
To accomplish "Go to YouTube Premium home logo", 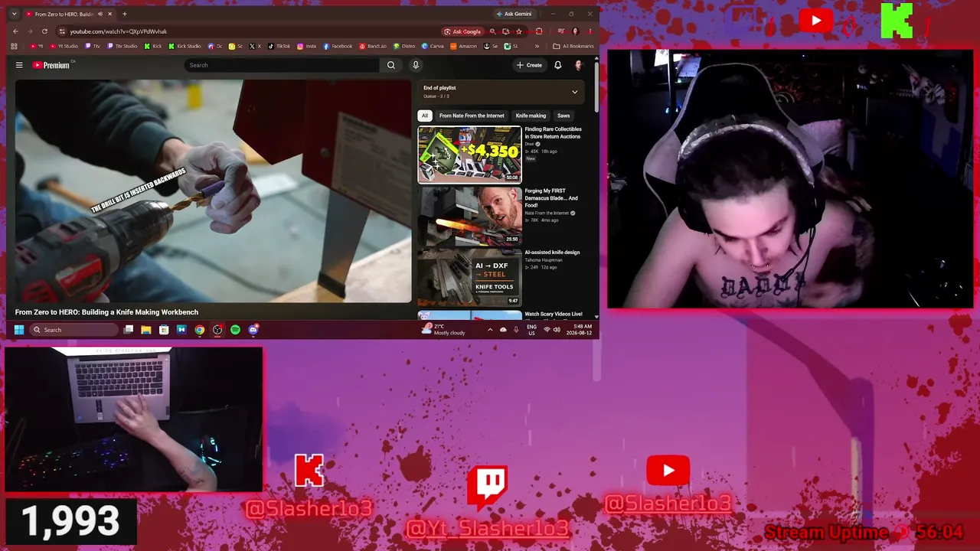I will click(51, 65).
